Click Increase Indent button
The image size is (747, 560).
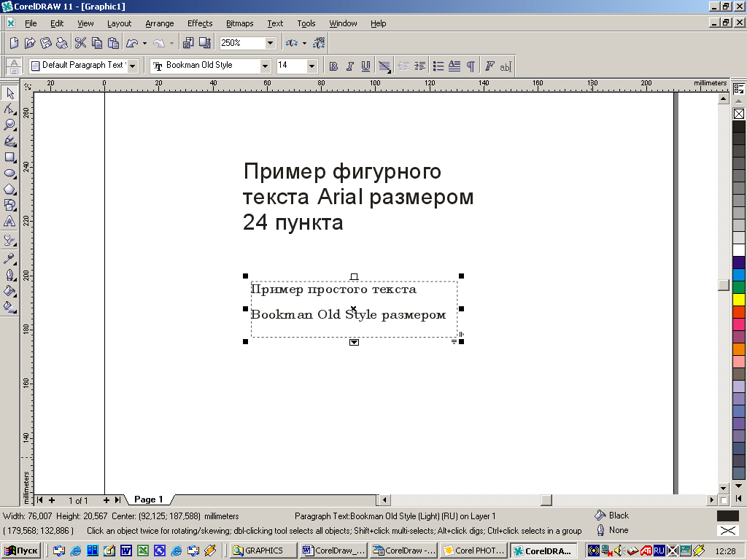(x=419, y=66)
